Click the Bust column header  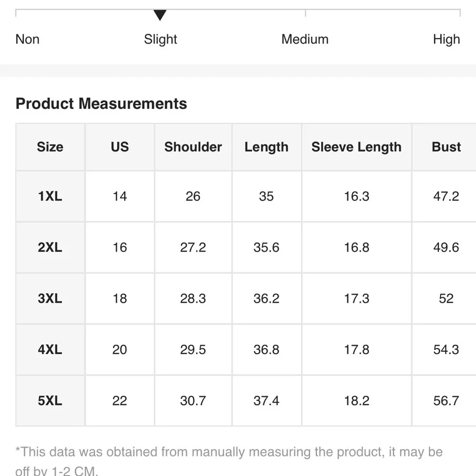click(446, 147)
